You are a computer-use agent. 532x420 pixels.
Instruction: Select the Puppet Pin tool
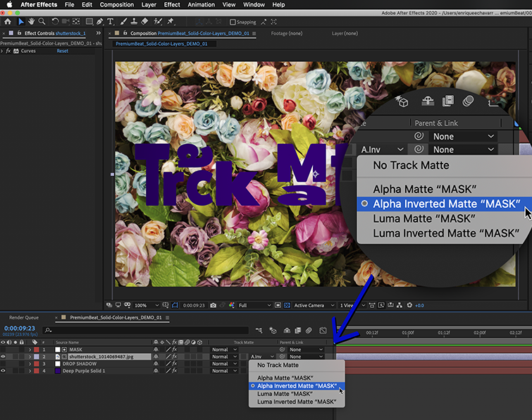coord(171,22)
